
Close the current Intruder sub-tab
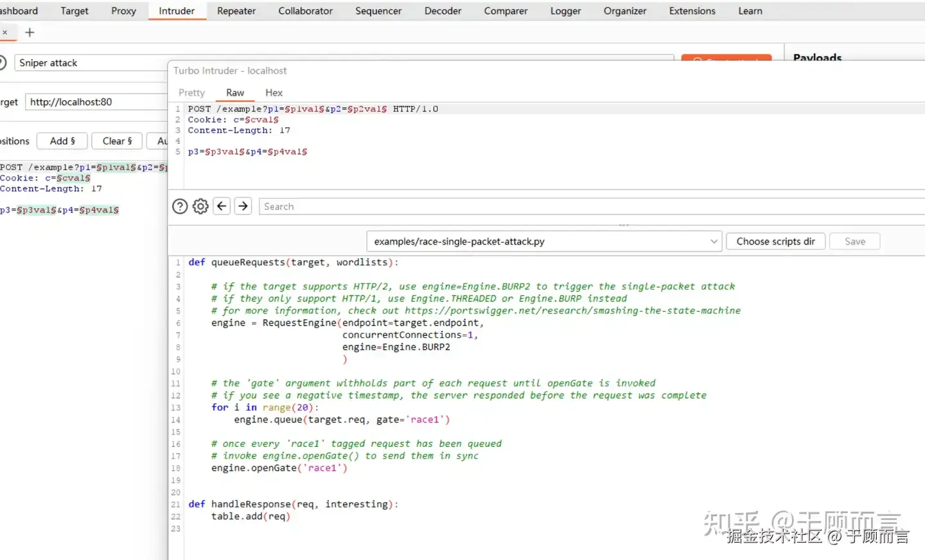point(4,32)
